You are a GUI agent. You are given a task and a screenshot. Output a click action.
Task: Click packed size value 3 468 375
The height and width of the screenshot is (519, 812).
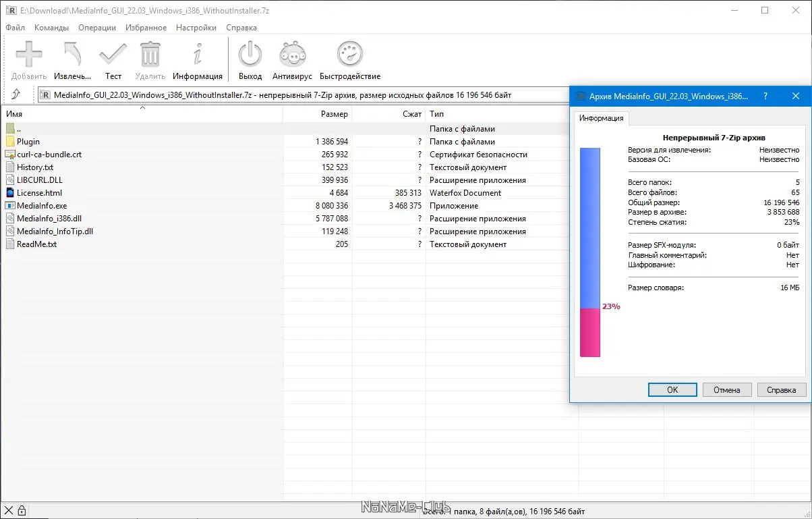pos(405,206)
